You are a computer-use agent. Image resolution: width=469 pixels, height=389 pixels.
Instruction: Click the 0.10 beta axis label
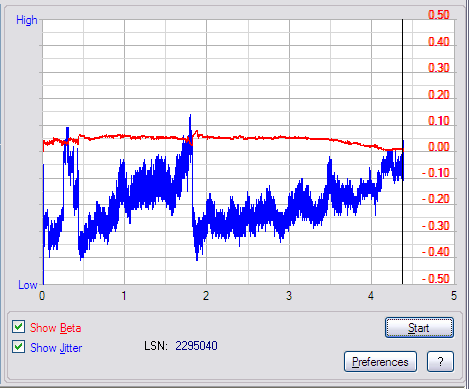coord(439,121)
